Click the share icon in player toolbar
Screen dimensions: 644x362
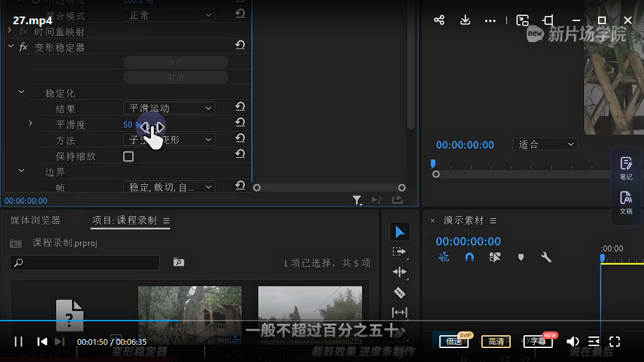439,20
